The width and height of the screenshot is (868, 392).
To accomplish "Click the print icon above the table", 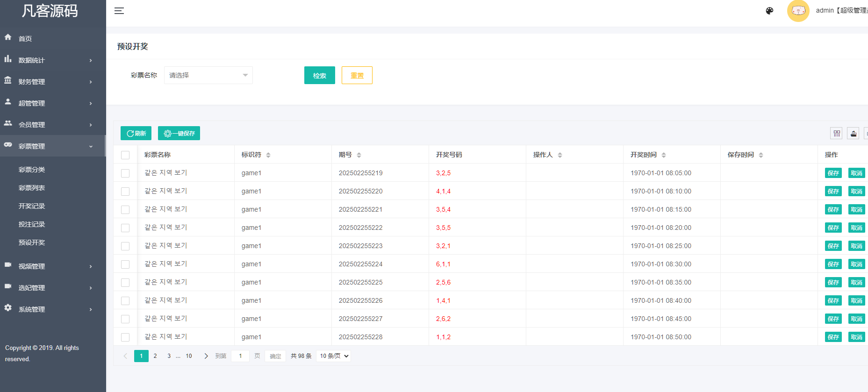I will click(x=854, y=134).
